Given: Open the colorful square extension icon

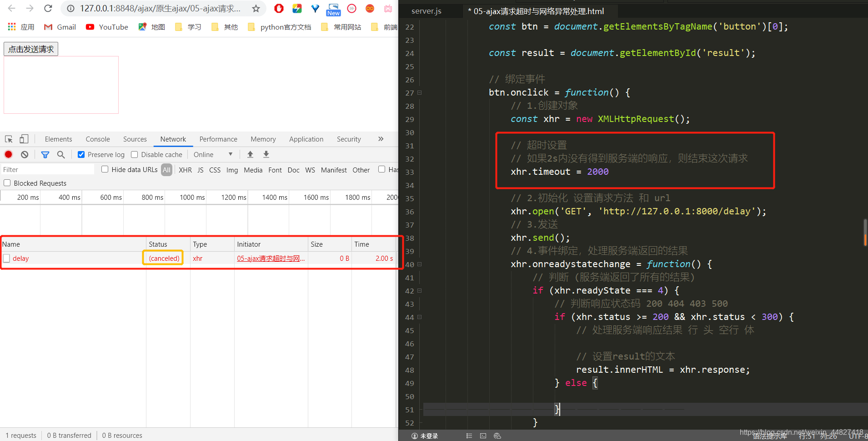Looking at the screenshot, I should [297, 8].
